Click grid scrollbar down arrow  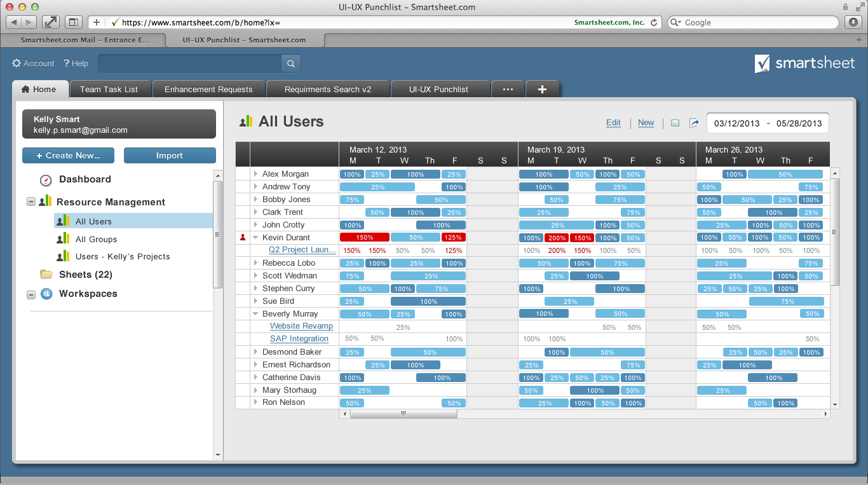click(x=835, y=404)
